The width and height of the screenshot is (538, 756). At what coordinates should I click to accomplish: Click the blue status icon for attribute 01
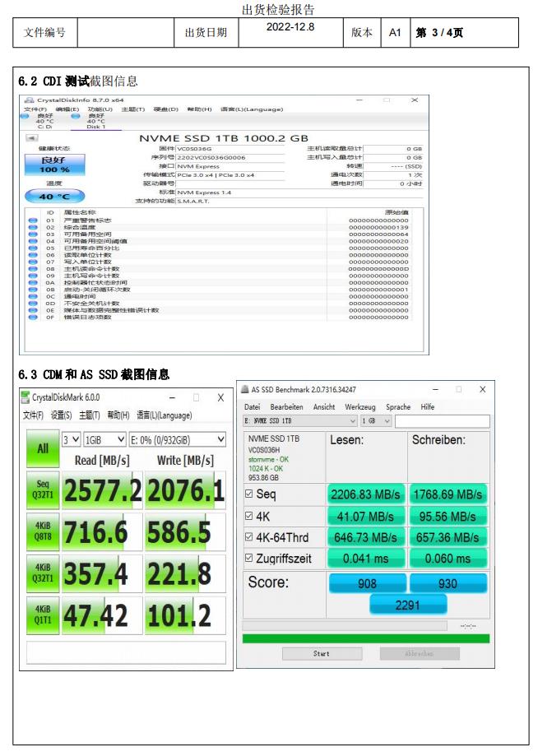(x=32, y=220)
